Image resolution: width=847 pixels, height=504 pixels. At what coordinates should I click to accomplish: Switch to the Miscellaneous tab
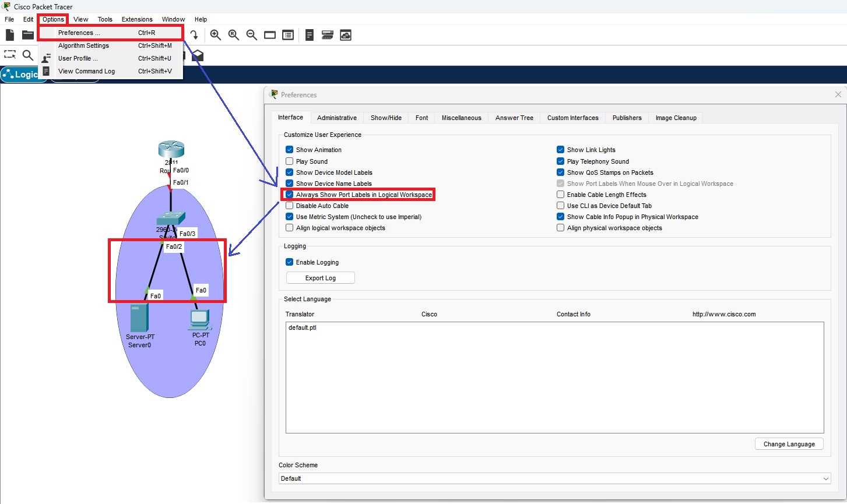461,118
